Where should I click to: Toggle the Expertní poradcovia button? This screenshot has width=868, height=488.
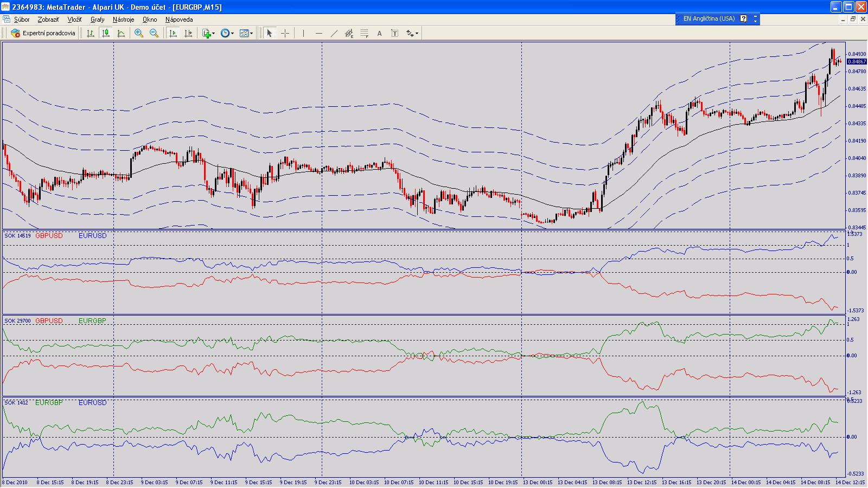click(x=43, y=33)
